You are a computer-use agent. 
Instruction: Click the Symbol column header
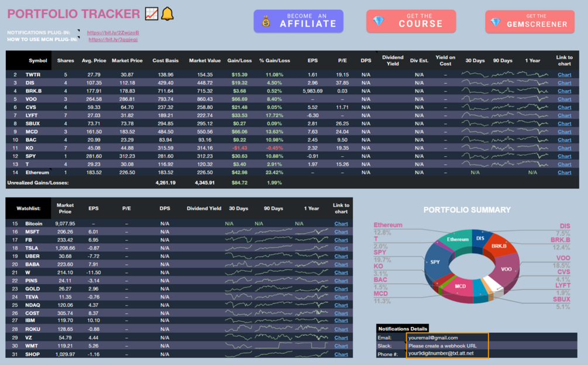click(38, 60)
